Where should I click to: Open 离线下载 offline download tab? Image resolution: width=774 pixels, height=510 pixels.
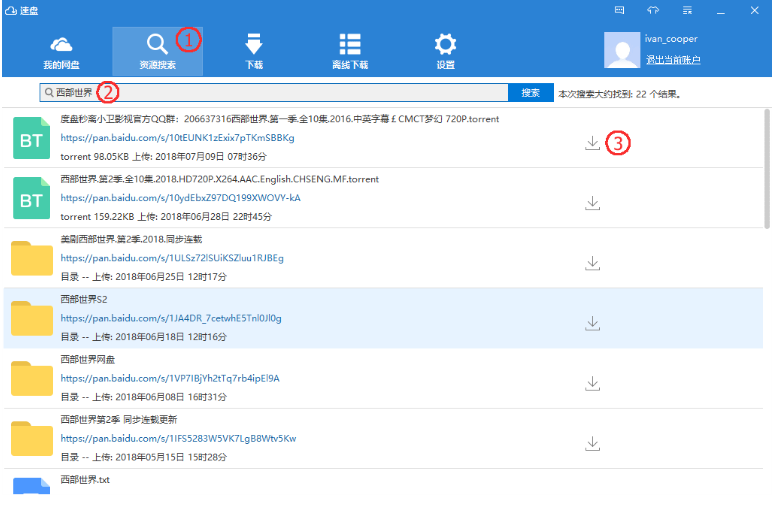[x=349, y=51]
